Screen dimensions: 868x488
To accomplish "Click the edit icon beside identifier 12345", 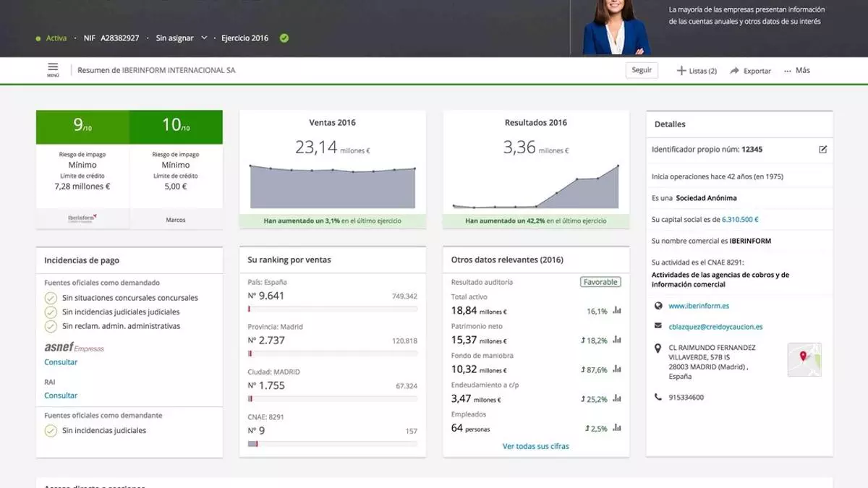I will (x=822, y=150).
